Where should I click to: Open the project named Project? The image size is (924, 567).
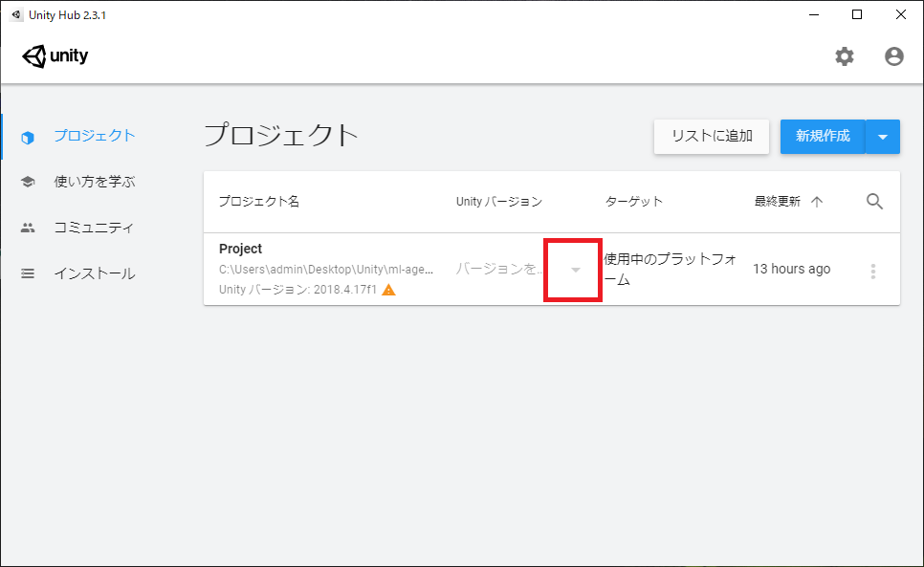coord(240,249)
